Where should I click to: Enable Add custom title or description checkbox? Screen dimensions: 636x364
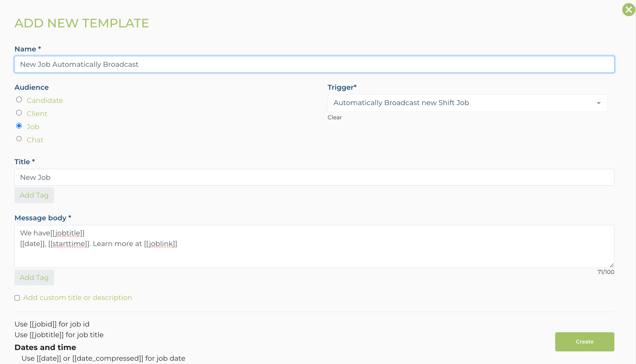(17, 298)
